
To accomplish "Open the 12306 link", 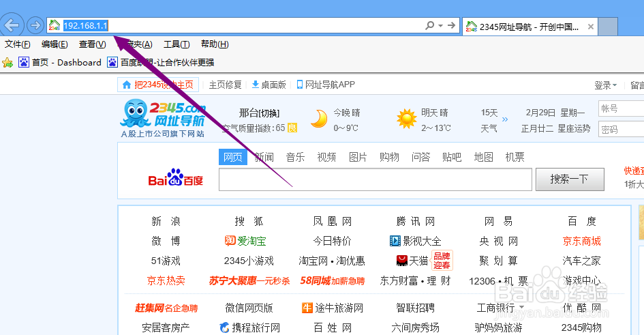I will click(482, 281).
